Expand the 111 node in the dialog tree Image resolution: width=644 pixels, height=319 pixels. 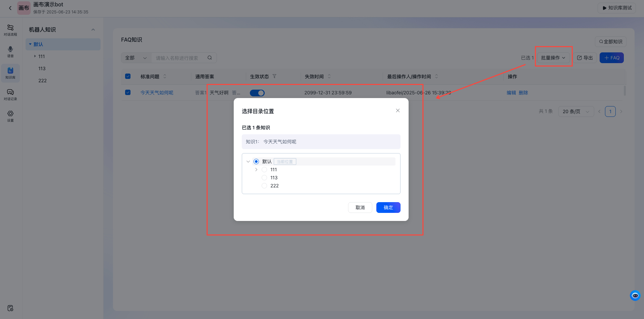(256, 170)
